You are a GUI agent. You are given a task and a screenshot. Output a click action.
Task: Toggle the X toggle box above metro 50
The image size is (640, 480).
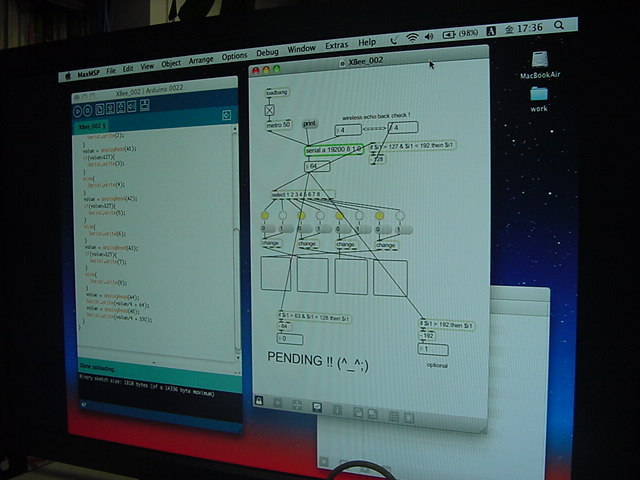(270, 110)
